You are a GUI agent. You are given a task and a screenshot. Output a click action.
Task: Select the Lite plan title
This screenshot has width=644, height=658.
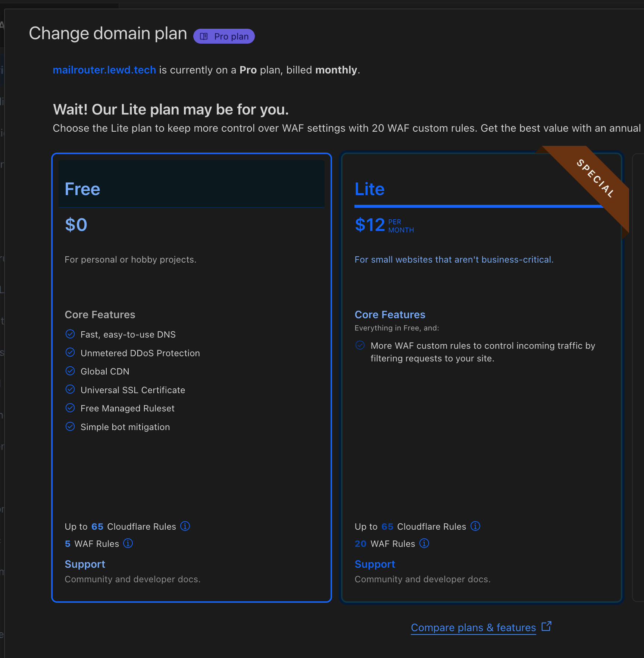click(369, 189)
